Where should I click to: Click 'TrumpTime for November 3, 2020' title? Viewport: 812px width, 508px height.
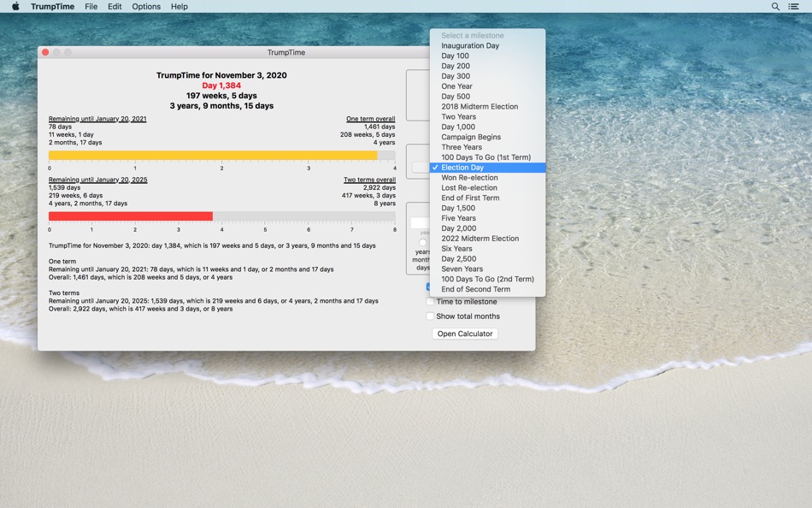tap(221, 75)
